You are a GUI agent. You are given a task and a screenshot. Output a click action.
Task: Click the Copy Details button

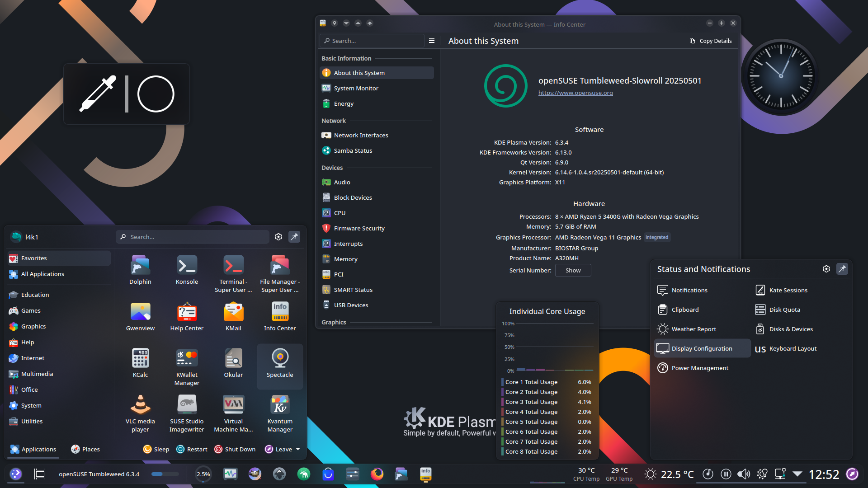point(711,41)
